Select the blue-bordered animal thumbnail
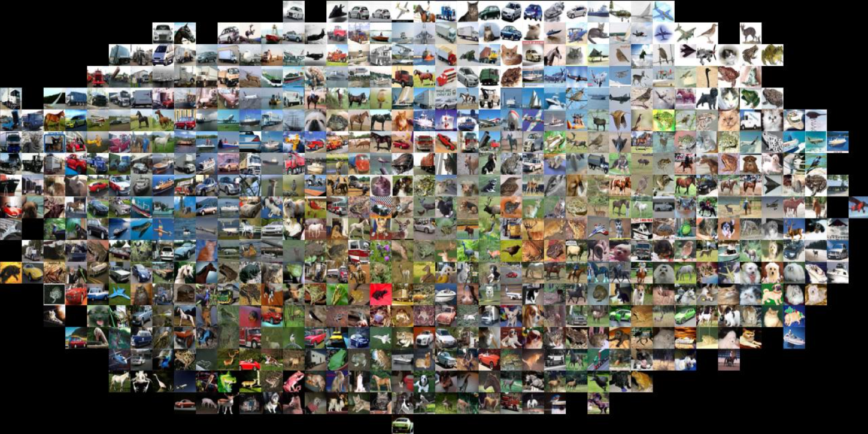This screenshot has width=868, height=434. click(x=54, y=142)
